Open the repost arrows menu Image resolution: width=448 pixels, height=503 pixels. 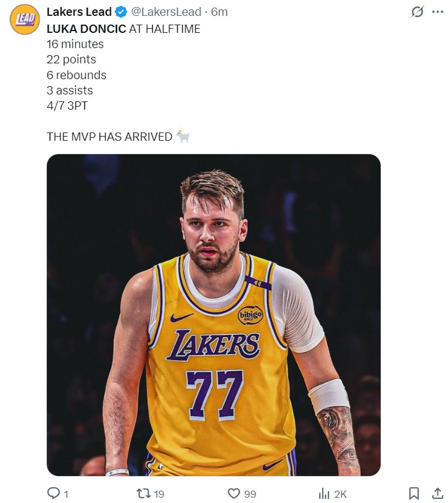coord(143,494)
